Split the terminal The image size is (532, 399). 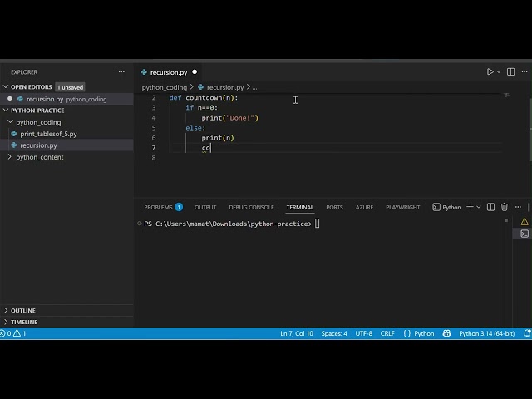click(x=490, y=207)
